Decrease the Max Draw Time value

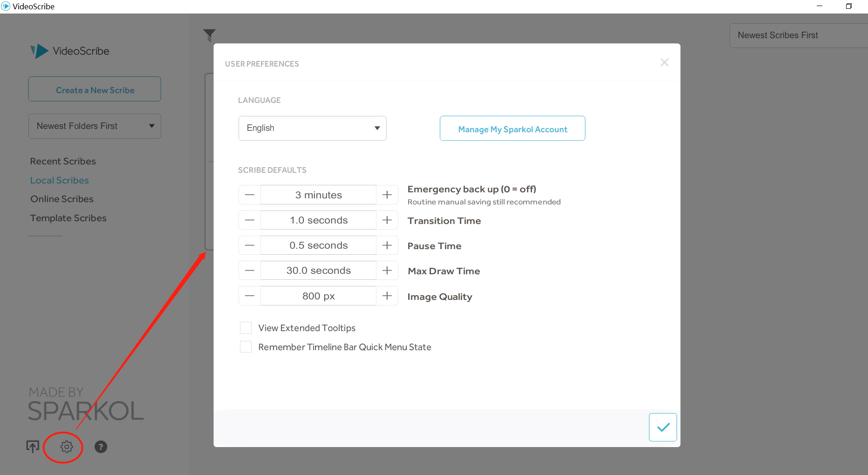[250, 271]
